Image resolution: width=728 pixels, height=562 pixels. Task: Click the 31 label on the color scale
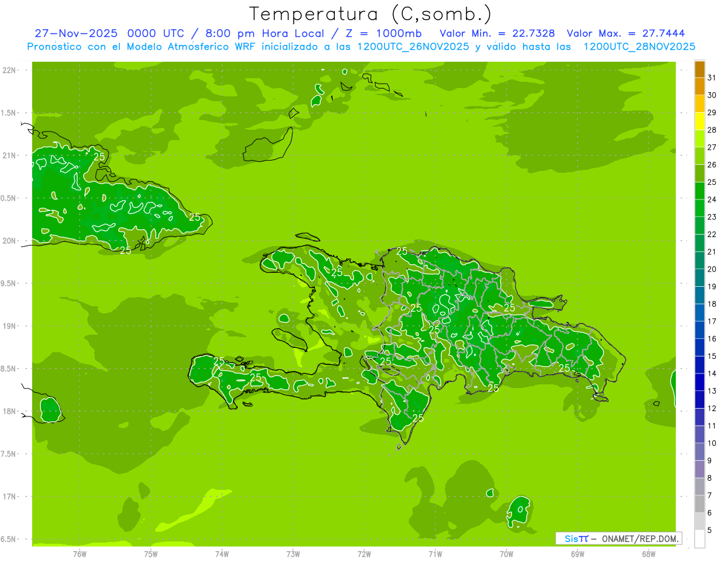coord(712,78)
